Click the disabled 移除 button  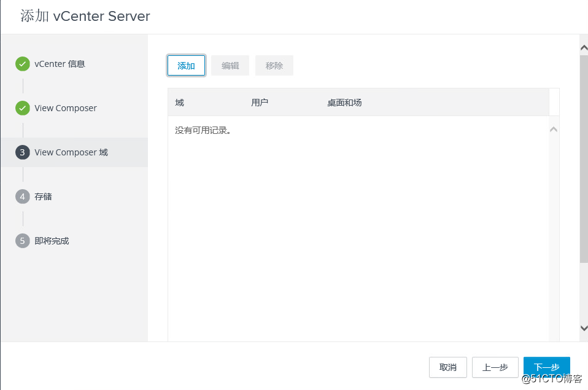[274, 66]
